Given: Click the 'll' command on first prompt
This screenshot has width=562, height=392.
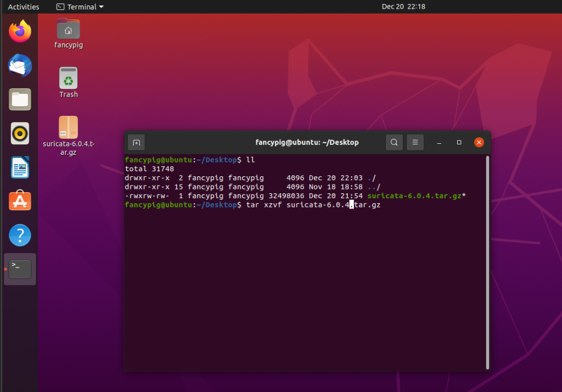Looking at the screenshot, I should coord(250,160).
